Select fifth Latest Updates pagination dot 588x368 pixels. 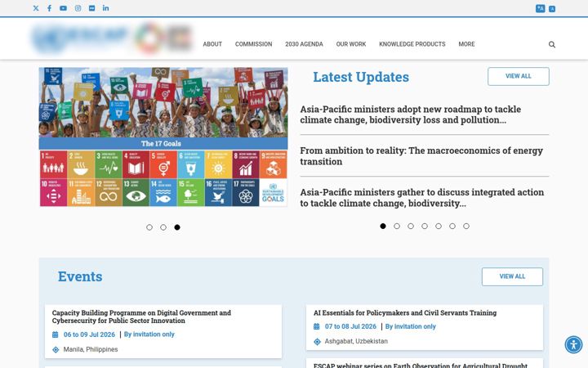pyautogui.click(x=439, y=226)
